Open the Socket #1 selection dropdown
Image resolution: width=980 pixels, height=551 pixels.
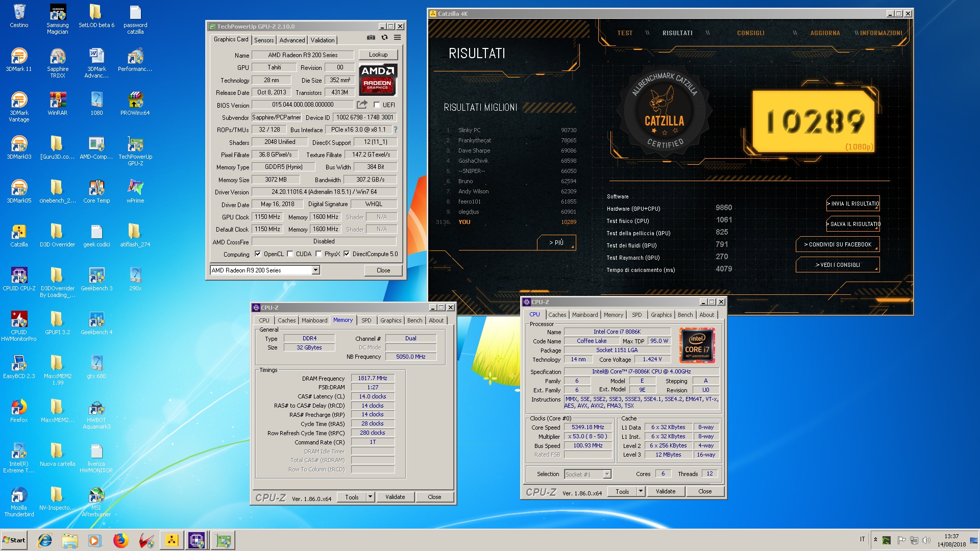(607, 474)
